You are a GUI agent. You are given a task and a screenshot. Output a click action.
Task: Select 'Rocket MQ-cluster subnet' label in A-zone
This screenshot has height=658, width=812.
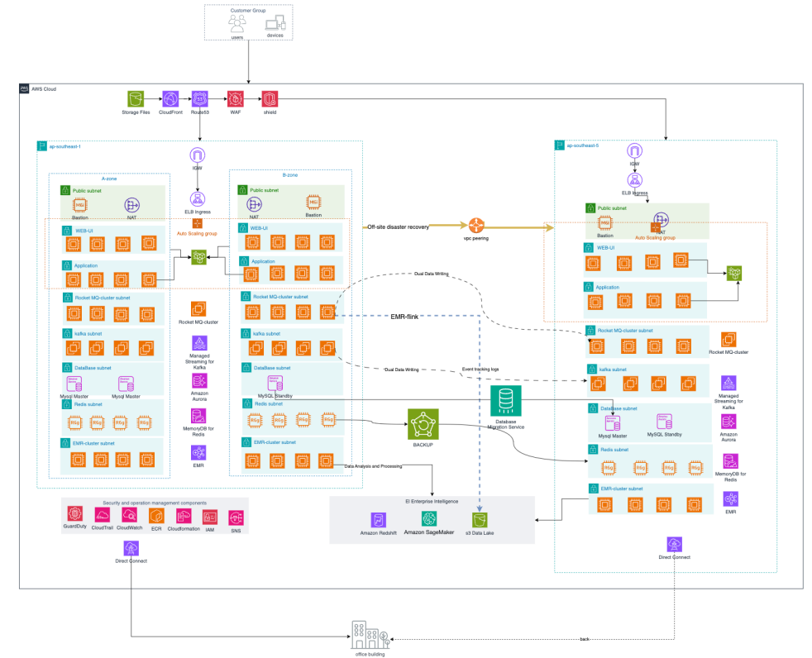click(103, 298)
